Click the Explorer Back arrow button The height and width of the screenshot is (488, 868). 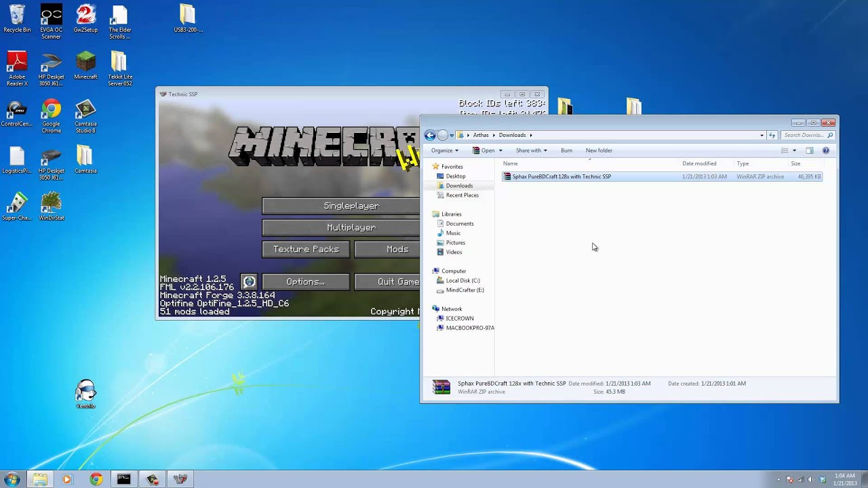coord(430,135)
